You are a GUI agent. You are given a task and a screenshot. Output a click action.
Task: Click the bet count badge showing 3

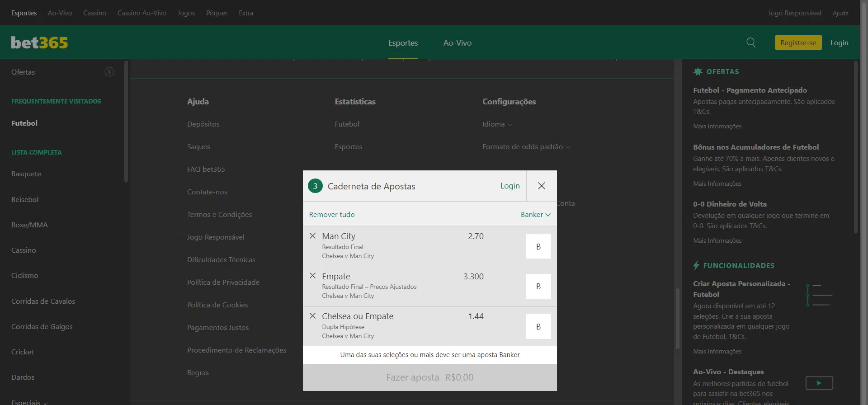coord(315,186)
